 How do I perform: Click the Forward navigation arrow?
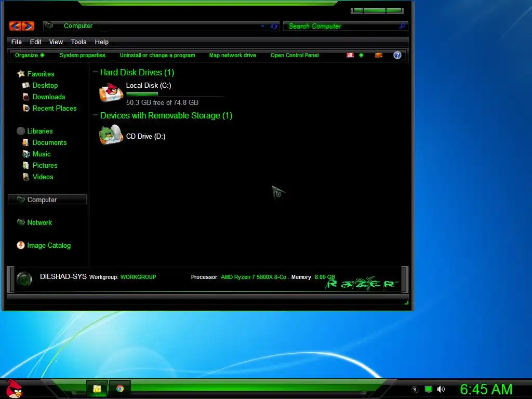pyautogui.click(x=28, y=26)
